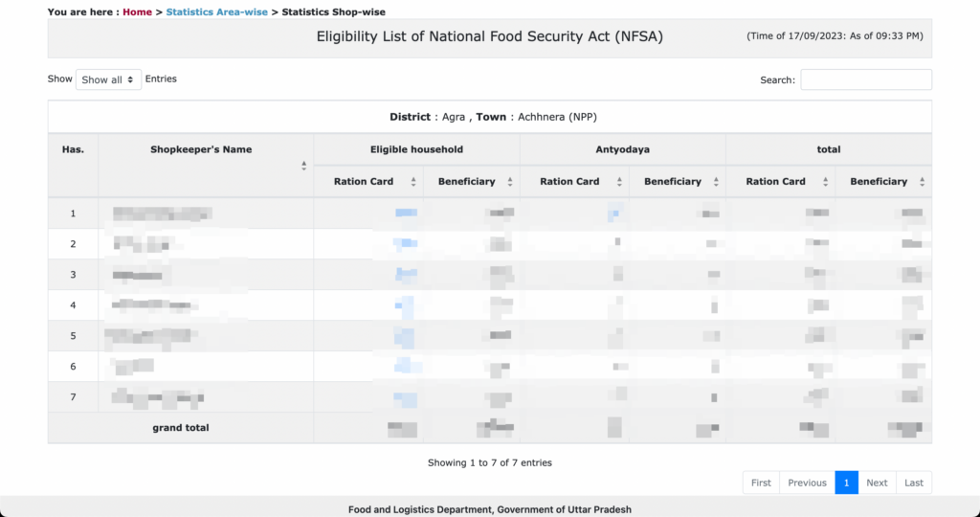The width and height of the screenshot is (980, 517).
Task: Click the grand total row label
Action: 181,428
